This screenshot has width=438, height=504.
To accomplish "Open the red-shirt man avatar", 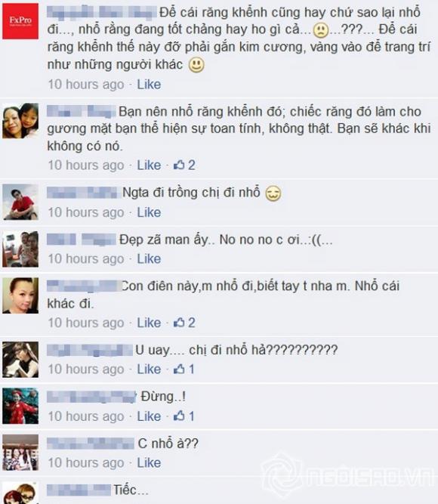I will point(20,202).
